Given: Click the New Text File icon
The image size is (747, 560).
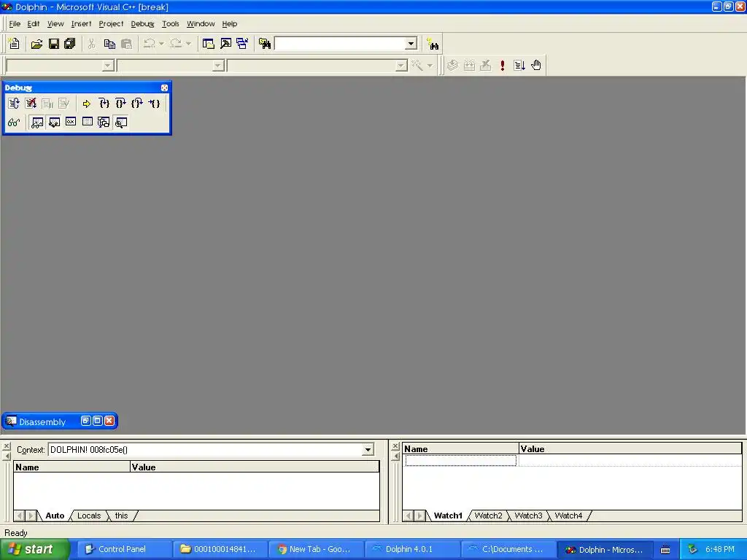Looking at the screenshot, I should pos(14,44).
